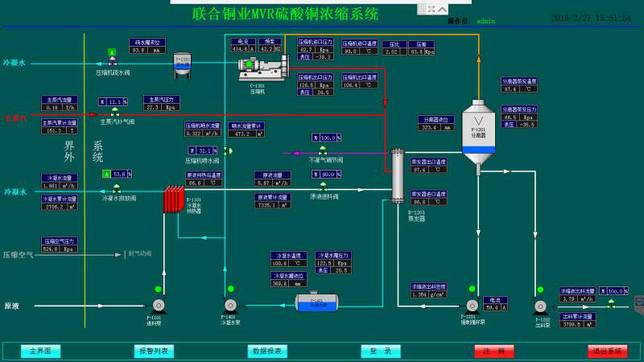The image size is (644, 362).
Task: Click the P-1401 condensate pump icon
Action: (230, 305)
